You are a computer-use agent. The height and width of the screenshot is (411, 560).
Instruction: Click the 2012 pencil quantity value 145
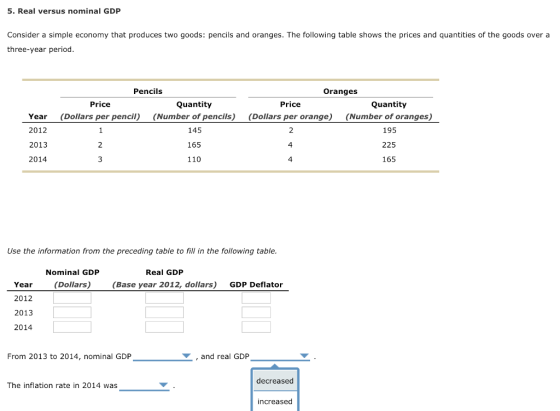[195, 130]
